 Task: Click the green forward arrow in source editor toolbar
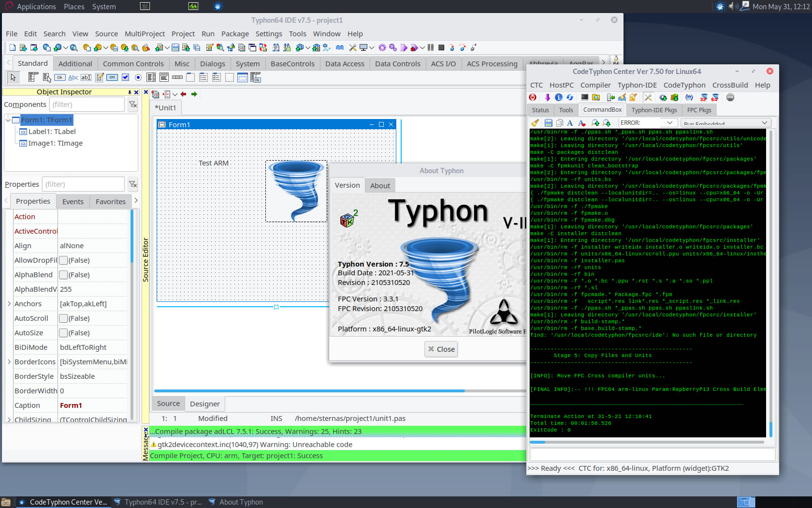click(194, 94)
